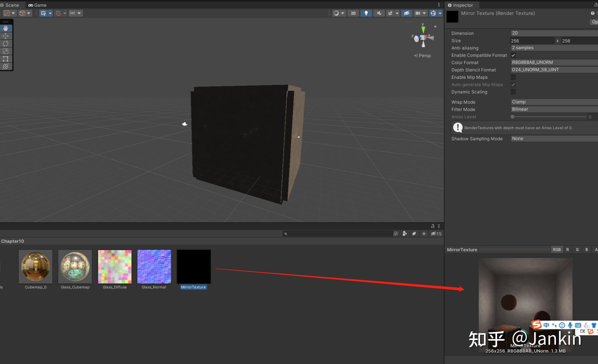
Task: Toggle Scene audio mute
Action: (379, 13)
